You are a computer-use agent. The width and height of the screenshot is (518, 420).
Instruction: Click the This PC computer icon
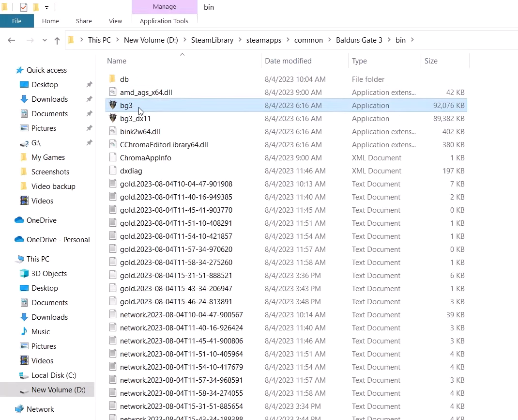[20, 259]
